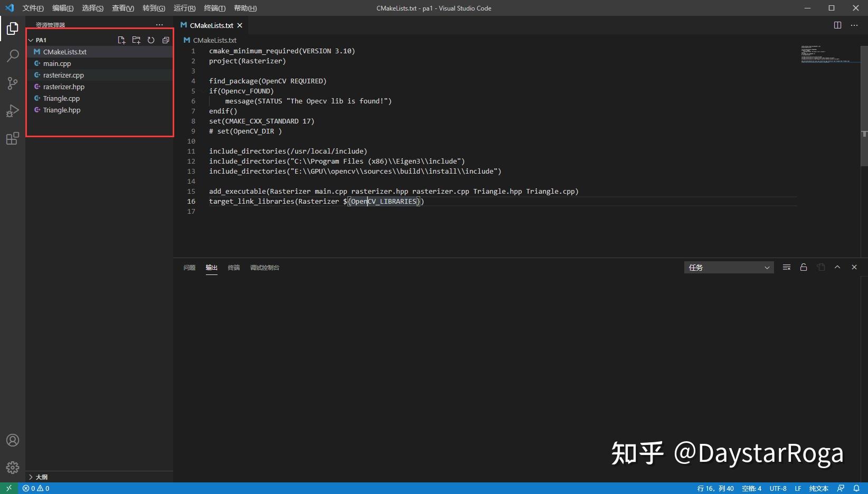Refresh the explorer file list
Screen dimensions: 868x494
[x=150, y=40]
